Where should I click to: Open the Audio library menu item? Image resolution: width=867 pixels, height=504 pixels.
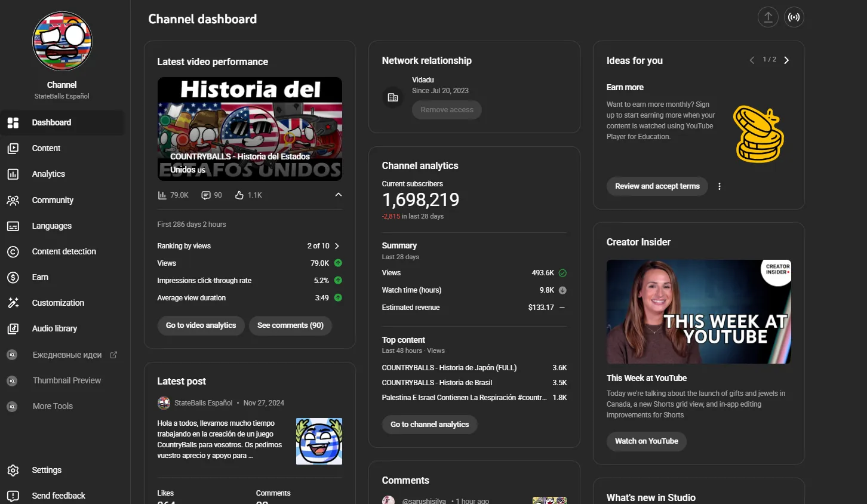pos(63,328)
